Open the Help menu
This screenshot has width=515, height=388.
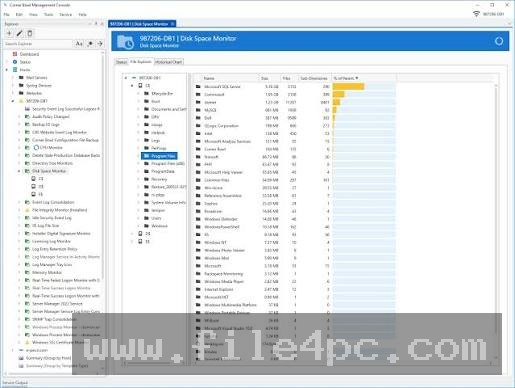click(x=82, y=15)
